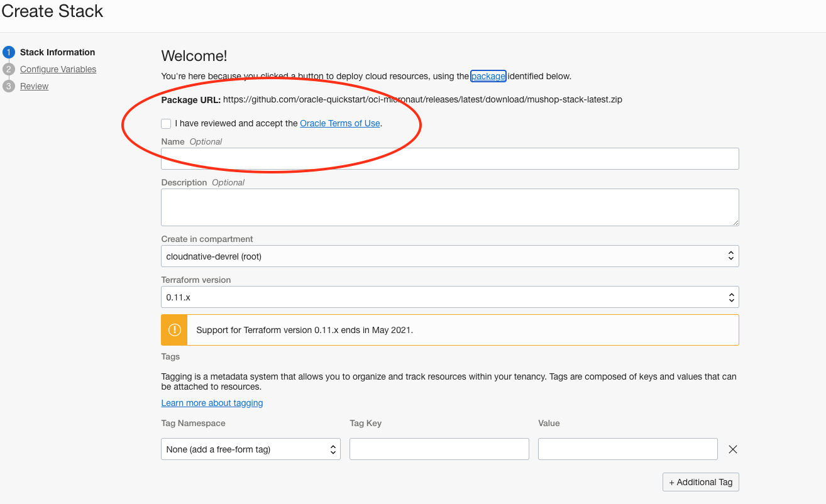Click the Terraform 0.11.x support warning message
This screenshot has height=504, width=826.
pyautogui.click(x=305, y=330)
